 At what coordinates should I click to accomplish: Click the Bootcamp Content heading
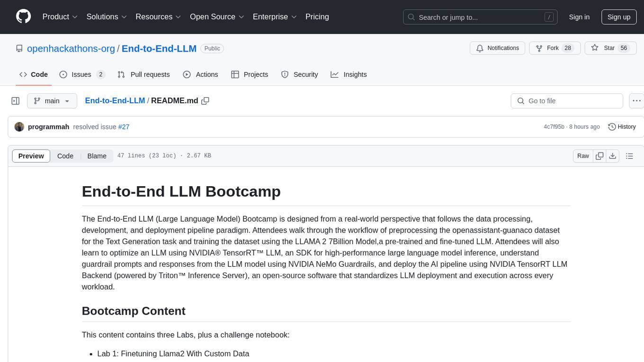[134, 311]
